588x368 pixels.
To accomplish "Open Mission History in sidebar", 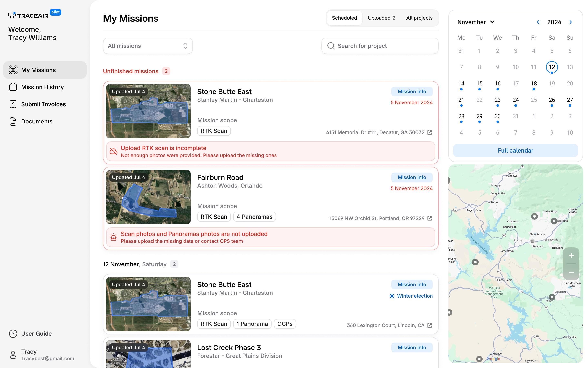I will coord(45,87).
